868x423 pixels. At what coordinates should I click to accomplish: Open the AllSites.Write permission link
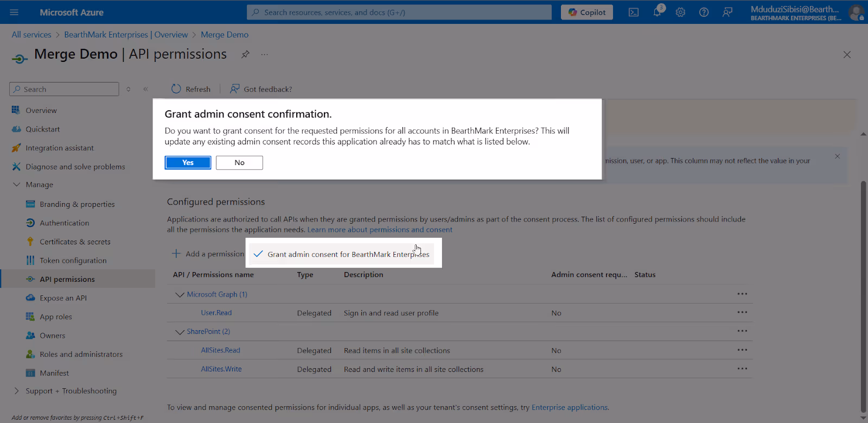[x=221, y=369]
